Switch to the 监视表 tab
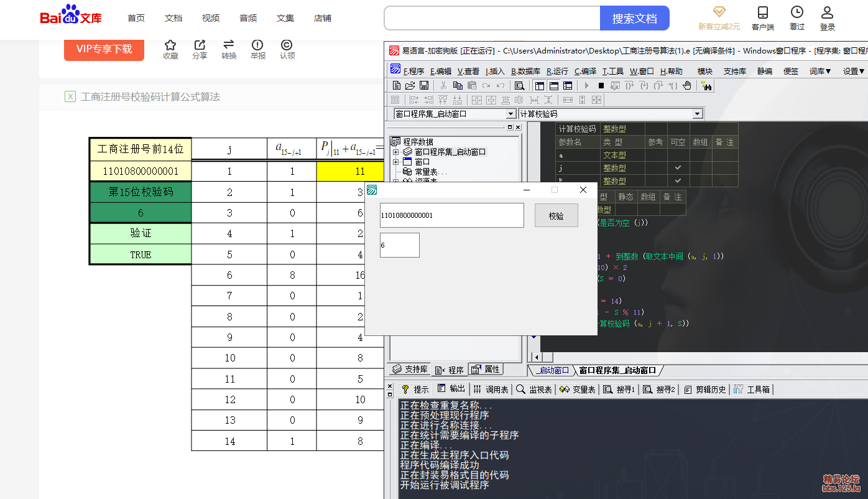This screenshot has width=868, height=499. 533,389
